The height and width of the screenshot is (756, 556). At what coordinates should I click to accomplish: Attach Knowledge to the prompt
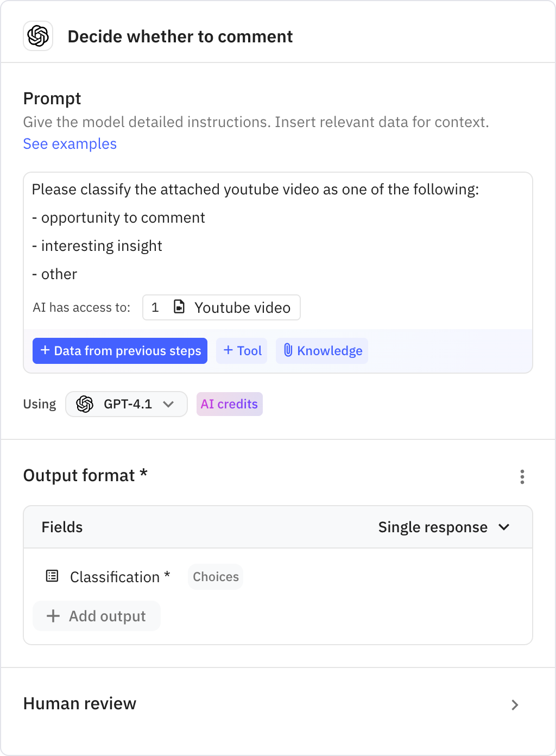pos(321,350)
